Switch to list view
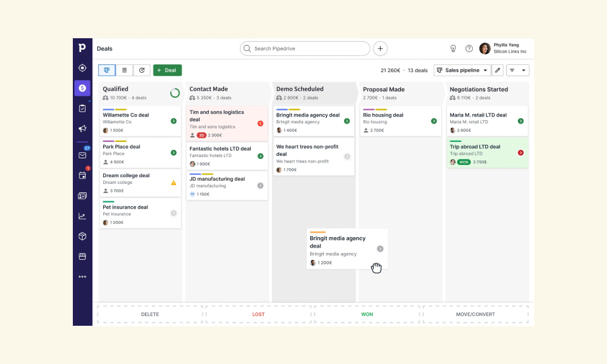This screenshot has width=607, height=364. [124, 70]
